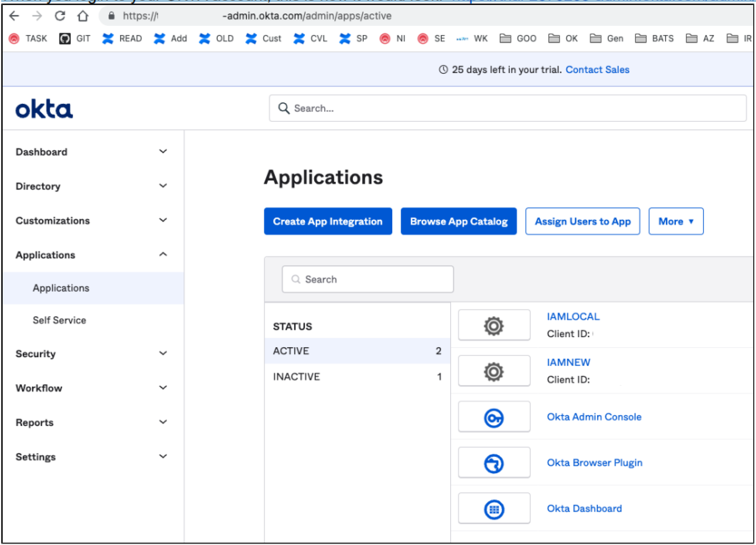
Task: Click the Okta Dashboard grid icon
Action: point(494,509)
